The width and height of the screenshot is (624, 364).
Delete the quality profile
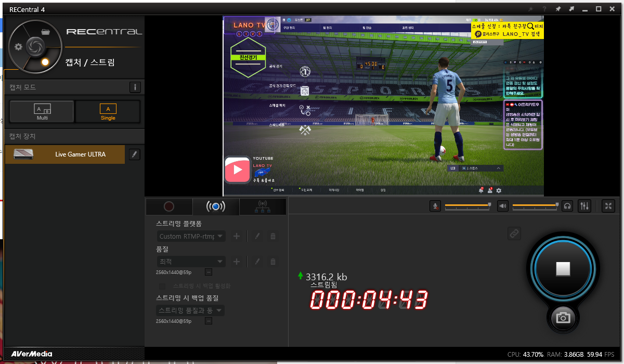click(x=272, y=262)
